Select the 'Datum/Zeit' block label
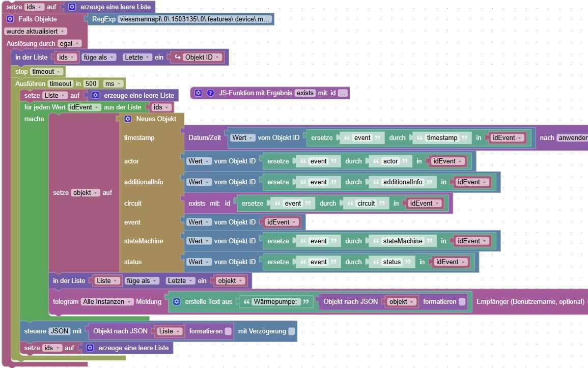 [204, 137]
